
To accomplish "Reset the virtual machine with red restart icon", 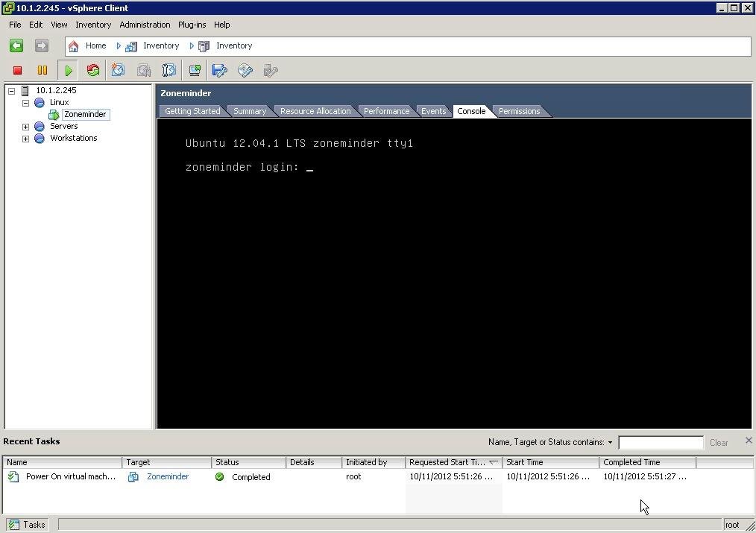I will [x=93, y=70].
